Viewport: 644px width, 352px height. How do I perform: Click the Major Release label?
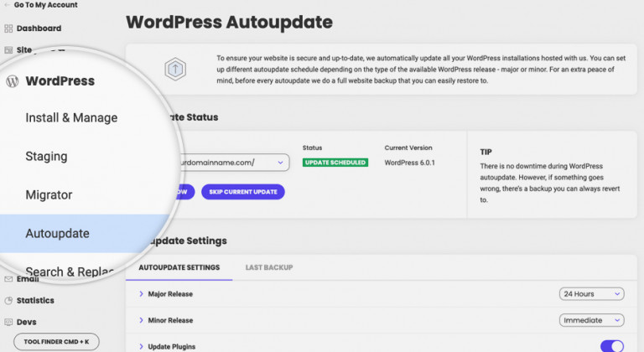(x=170, y=294)
